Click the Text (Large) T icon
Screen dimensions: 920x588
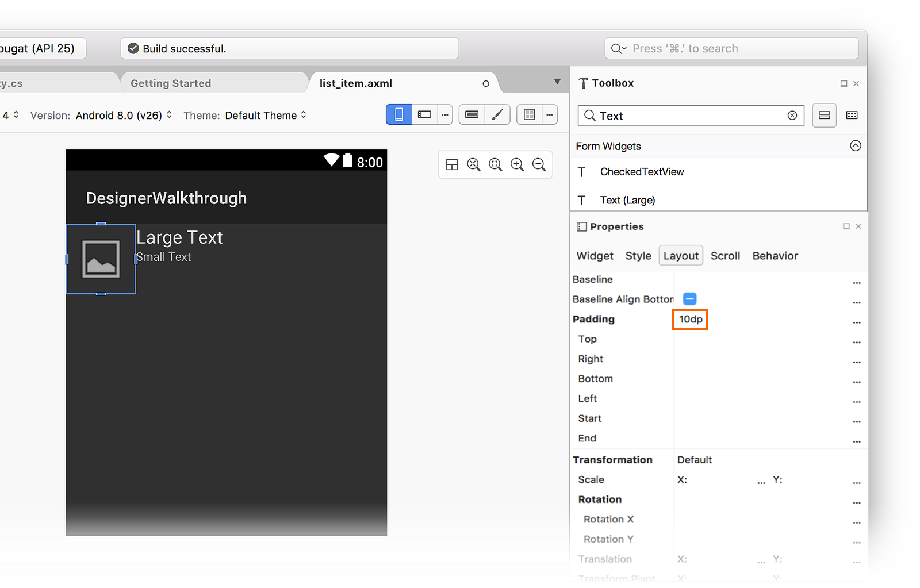click(x=582, y=200)
